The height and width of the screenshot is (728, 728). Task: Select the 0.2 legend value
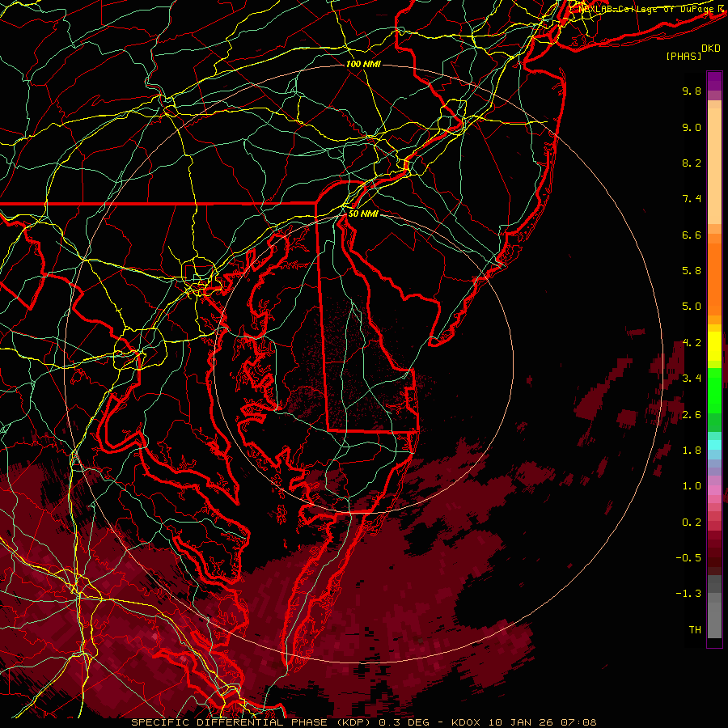pos(692,523)
